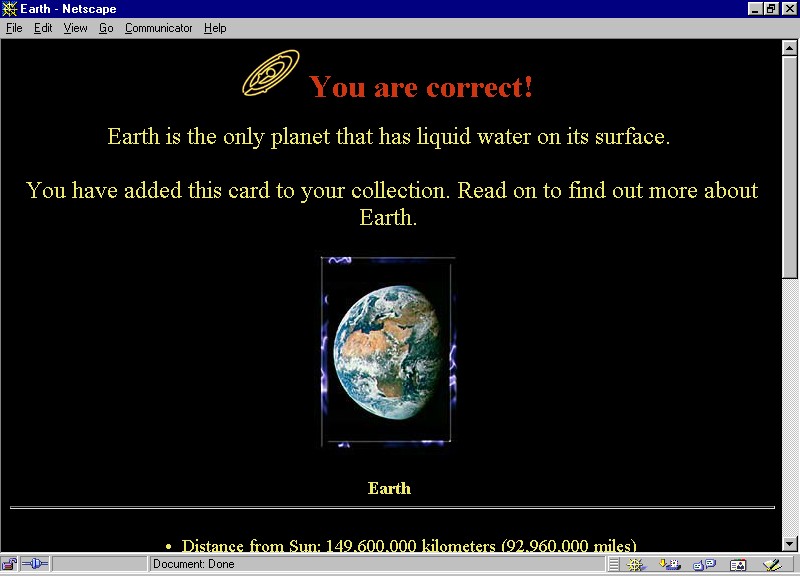Click the Netscape icon in title bar

click(9, 9)
